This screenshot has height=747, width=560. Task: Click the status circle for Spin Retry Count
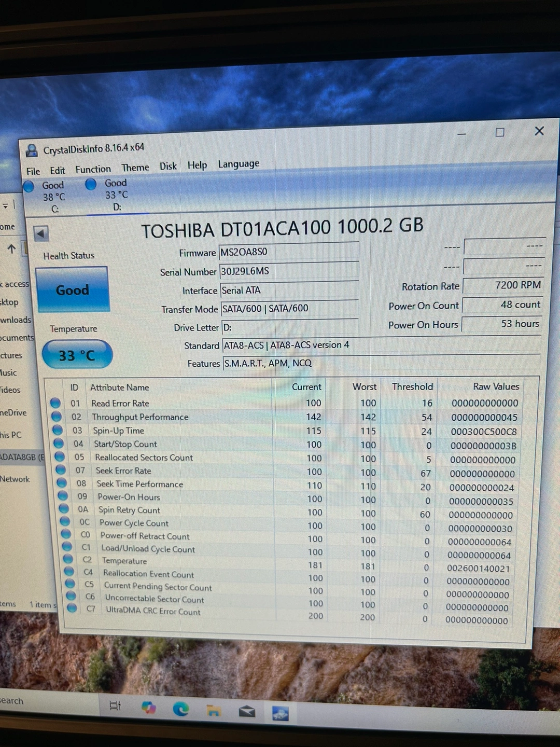pos(64,509)
